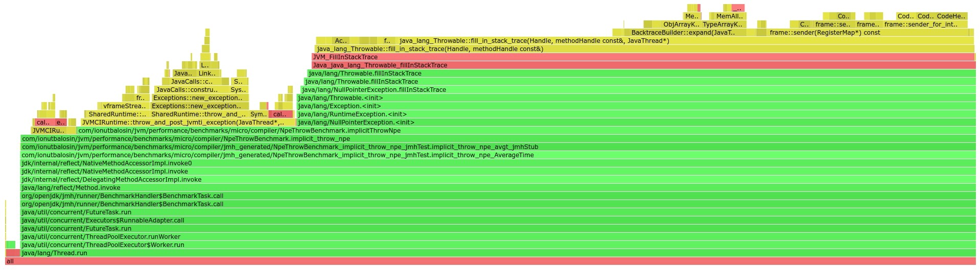The height and width of the screenshot is (271, 980).
Task: Select the NativeMethodAccessorImpl.invoke0 frame
Action: 498,163
